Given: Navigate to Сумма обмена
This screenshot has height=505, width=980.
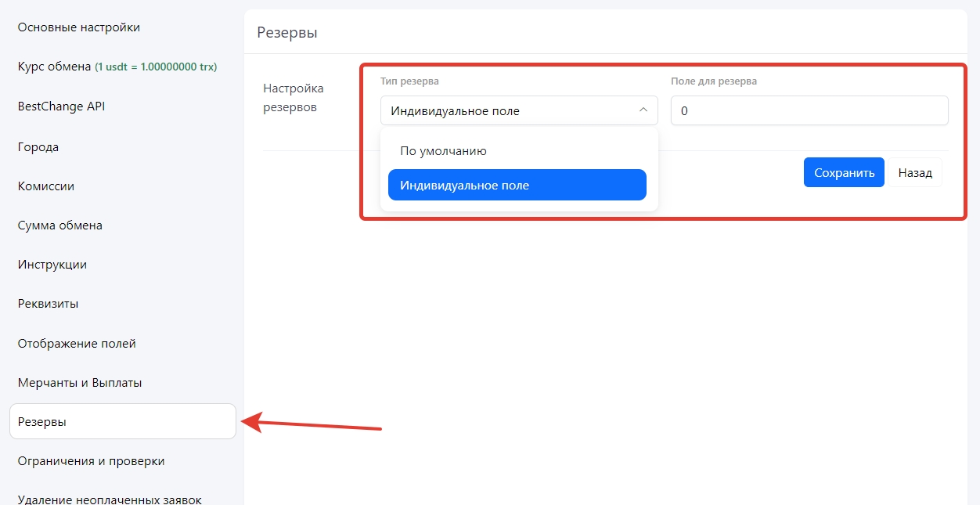Looking at the screenshot, I should tap(60, 225).
